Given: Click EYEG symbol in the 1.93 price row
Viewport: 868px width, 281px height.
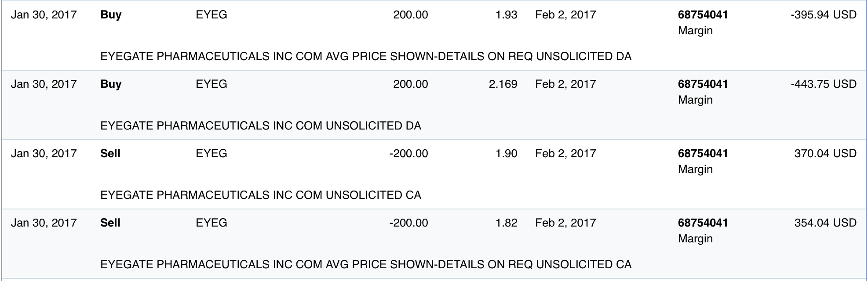Looking at the screenshot, I should click(212, 15).
